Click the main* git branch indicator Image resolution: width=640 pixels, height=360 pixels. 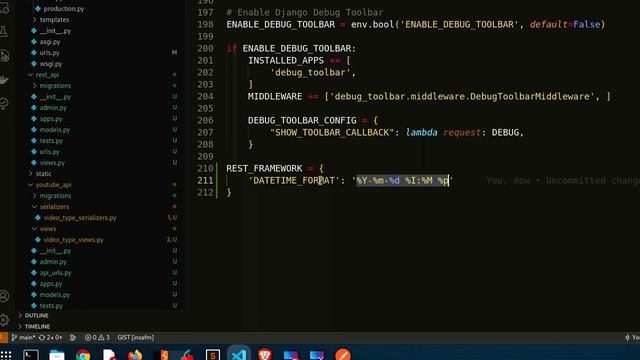tap(23, 338)
